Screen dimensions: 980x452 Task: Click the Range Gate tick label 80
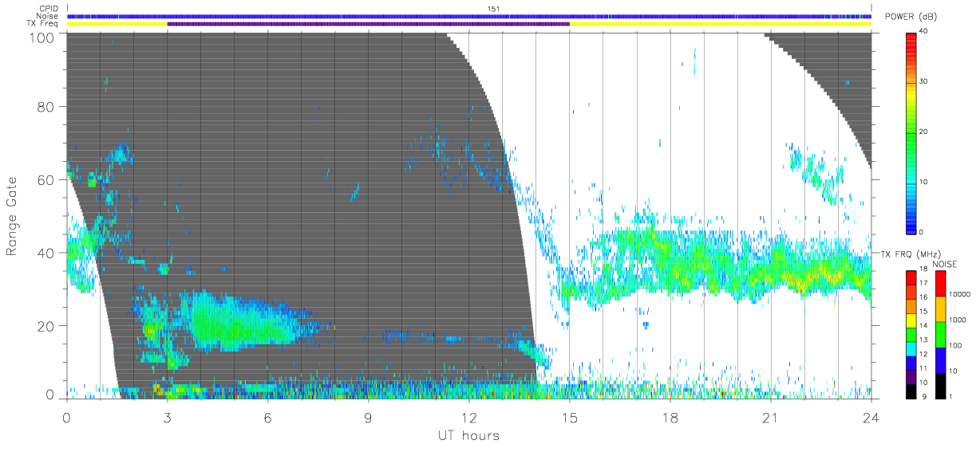click(x=45, y=107)
